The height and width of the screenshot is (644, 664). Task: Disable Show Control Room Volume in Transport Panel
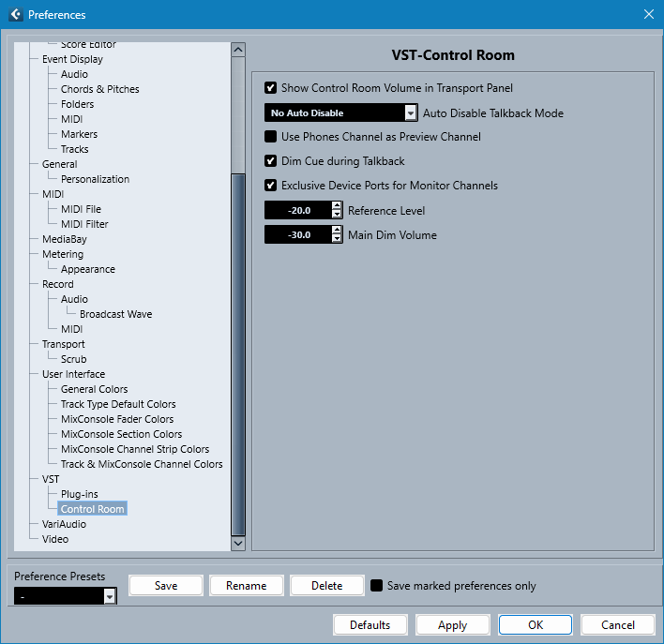click(271, 88)
